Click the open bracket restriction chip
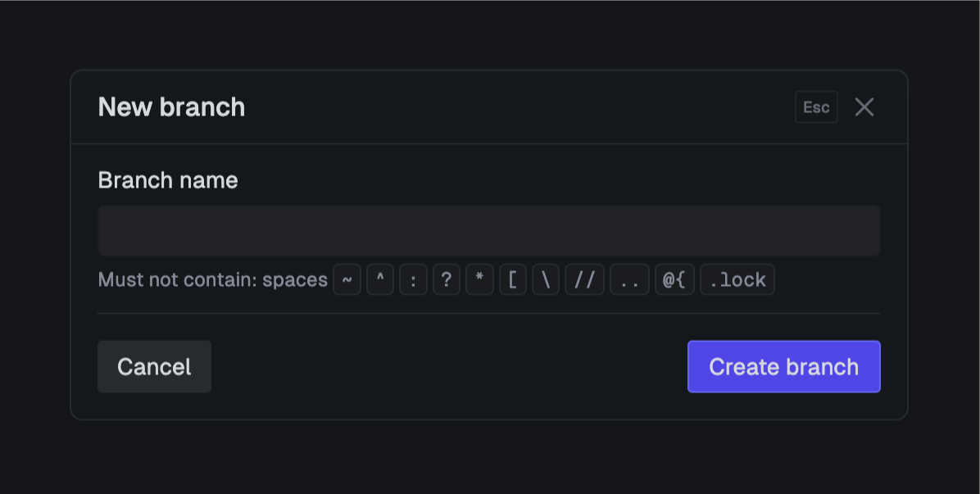Screen dimensions: 980x494 (512, 279)
